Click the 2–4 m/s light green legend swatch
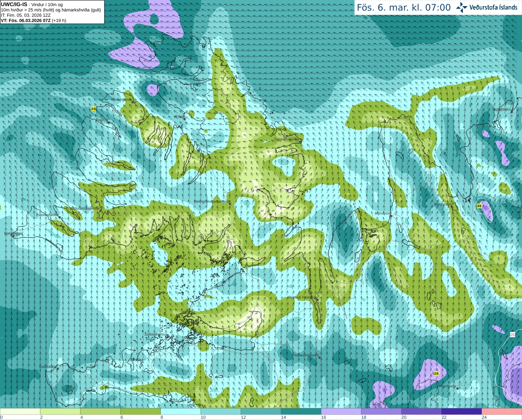The width and height of the screenshot is (522, 420). 60,411
